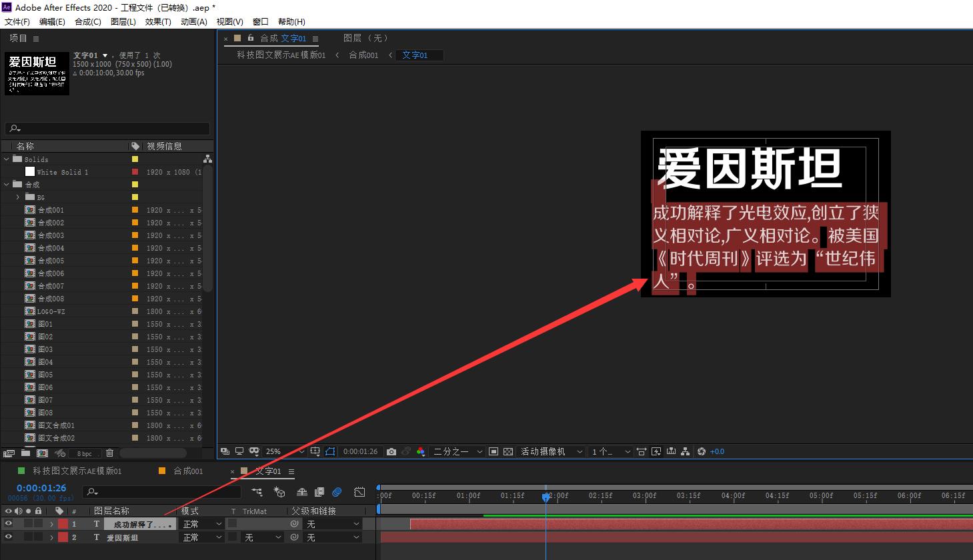973x560 pixels.
Task: Open the 25% magnification dropdown
Action: pyautogui.click(x=279, y=451)
